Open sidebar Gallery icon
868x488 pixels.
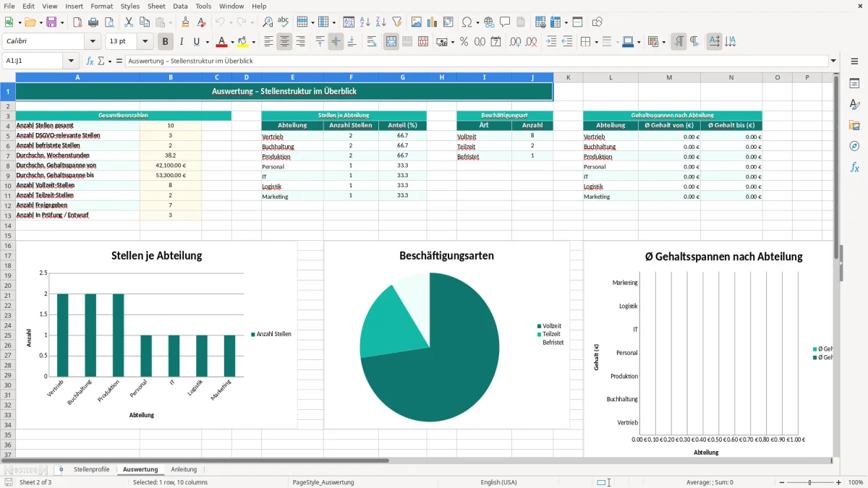(854, 125)
